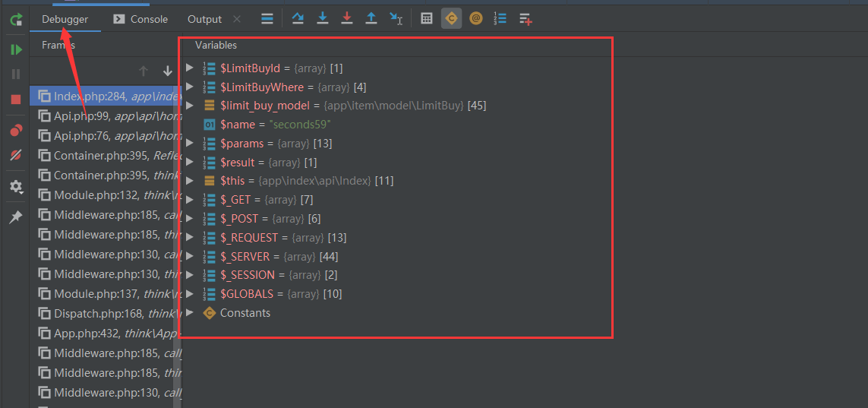The height and width of the screenshot is (408, 868).
Task: Select Index.php:284 frame
Action: click(106, 96)
